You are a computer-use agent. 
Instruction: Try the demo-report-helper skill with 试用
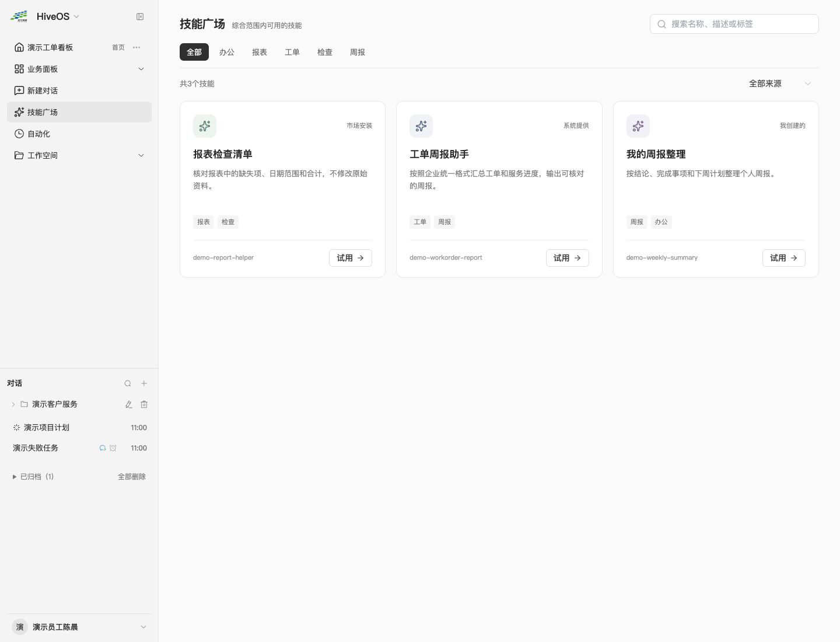tap(351, 258)
